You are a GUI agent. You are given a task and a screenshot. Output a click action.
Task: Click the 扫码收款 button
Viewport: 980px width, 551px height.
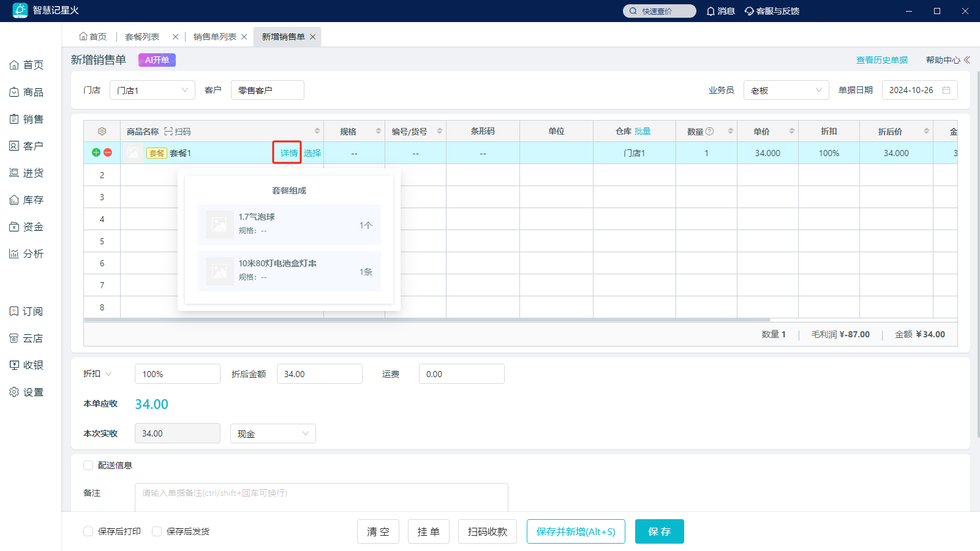coord(488,531)
